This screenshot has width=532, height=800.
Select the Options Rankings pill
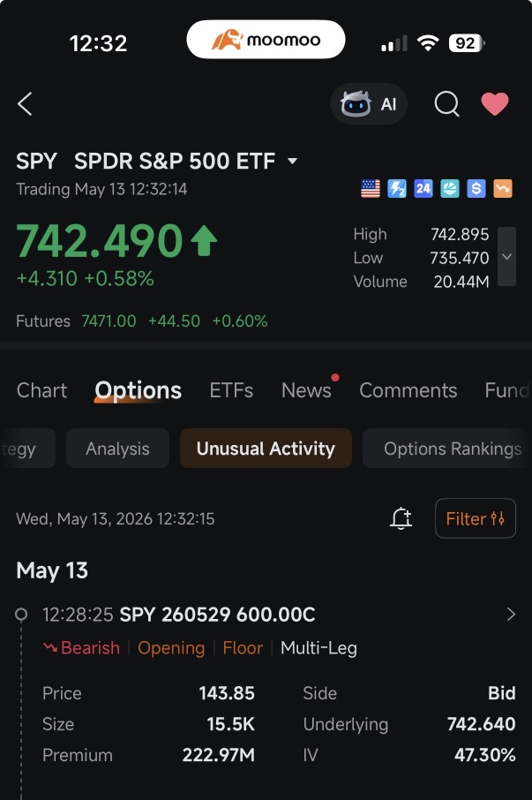coord(447,449)
